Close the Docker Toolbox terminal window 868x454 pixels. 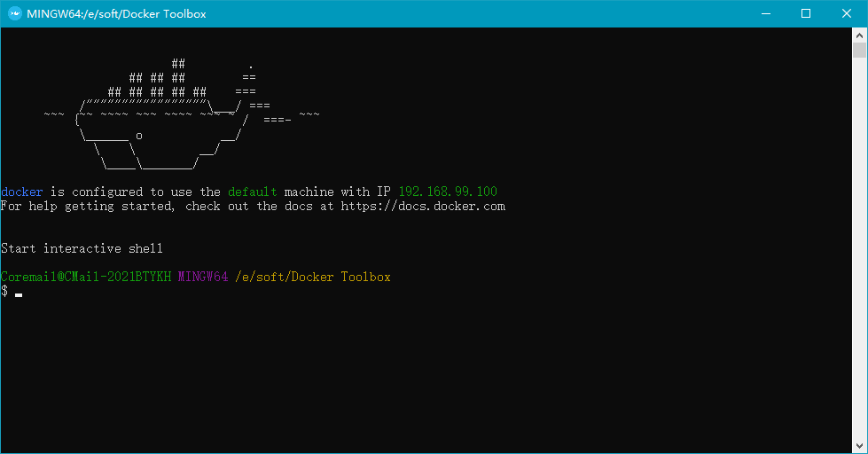coord(847,14)
